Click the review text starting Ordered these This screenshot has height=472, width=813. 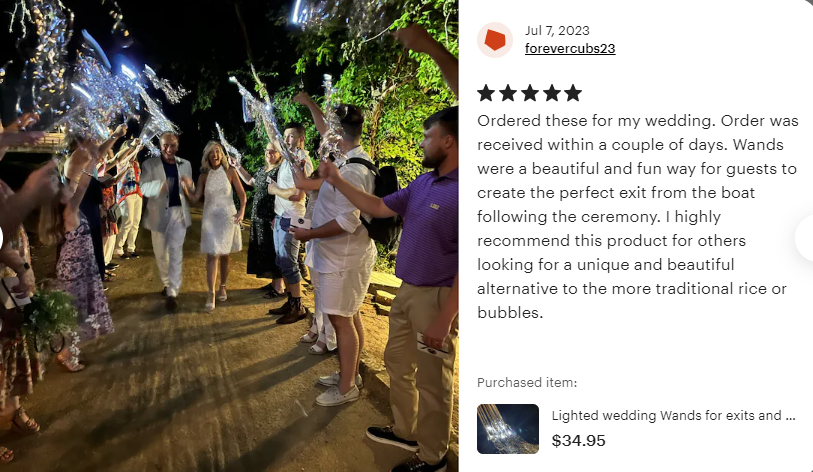coord(638,216)
